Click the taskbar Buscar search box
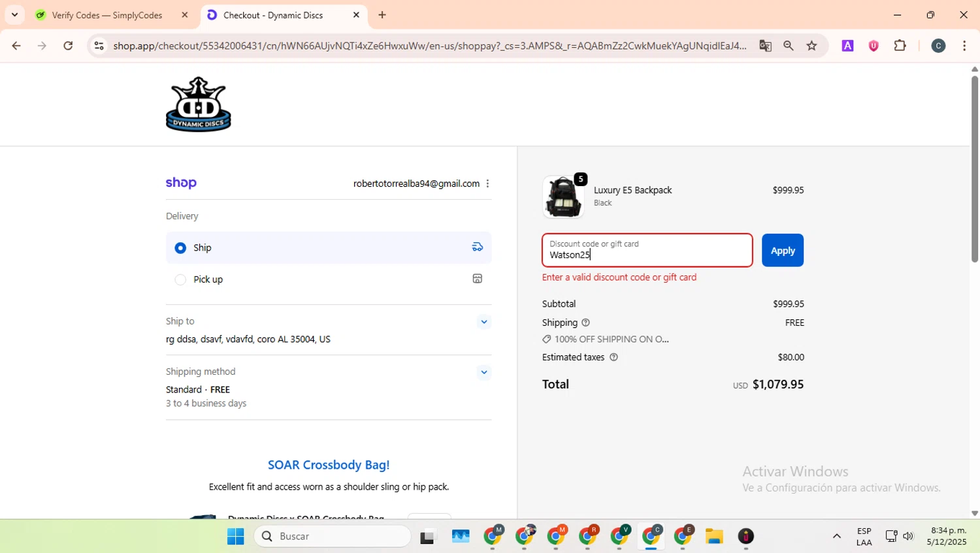 pos(333,537)
